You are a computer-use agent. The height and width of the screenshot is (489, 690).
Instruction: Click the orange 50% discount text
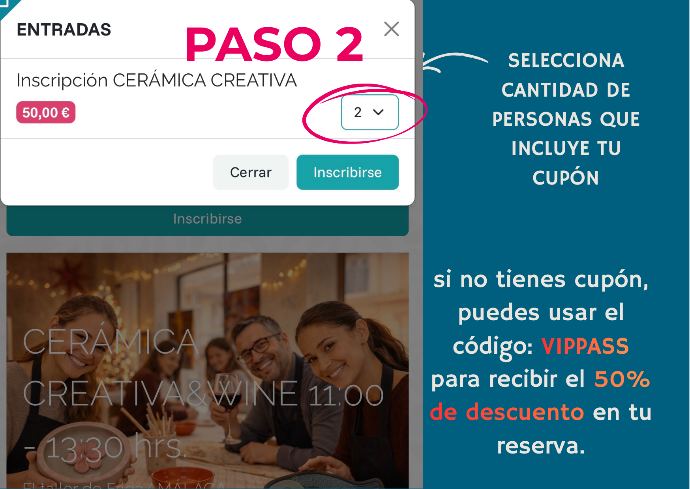pos(622,379)
